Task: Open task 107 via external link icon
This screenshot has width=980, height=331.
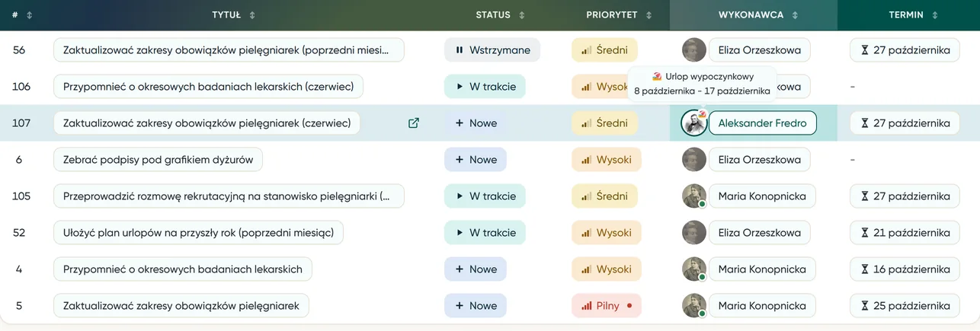Action: (414, 123)
